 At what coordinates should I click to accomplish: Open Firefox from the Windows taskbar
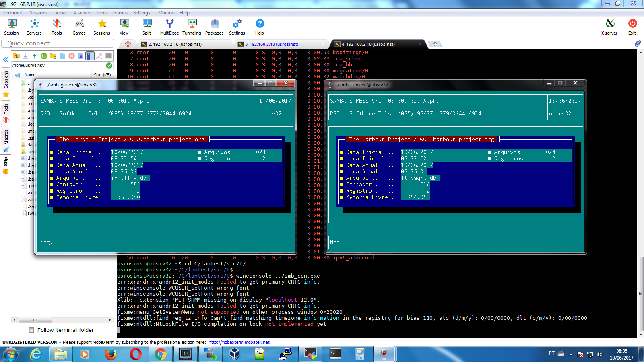tap(110, 354)
